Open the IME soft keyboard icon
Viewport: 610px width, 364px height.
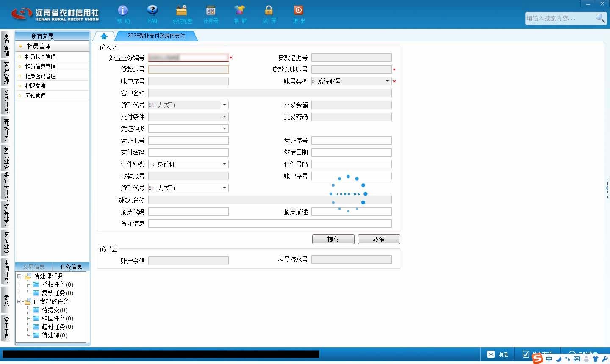coord(577,358)
